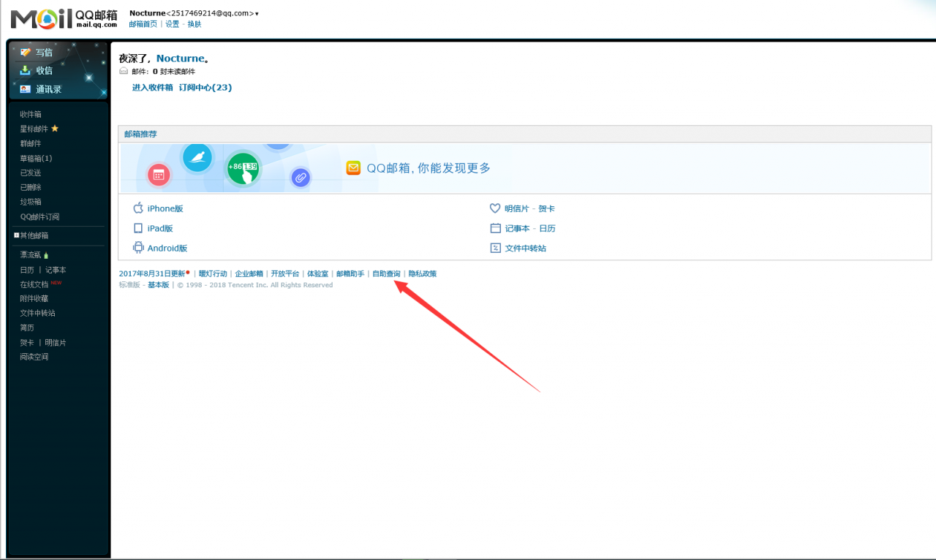936x560 pixels.
Task: Click 暖灯行动 footer link
Action: point(213,273)
